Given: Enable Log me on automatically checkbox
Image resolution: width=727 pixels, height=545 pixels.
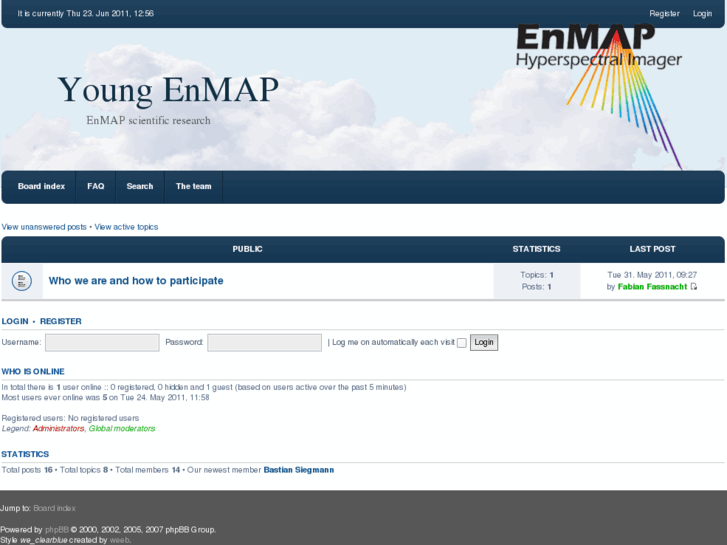Looking at the screenshot, I should coord(461,343).
